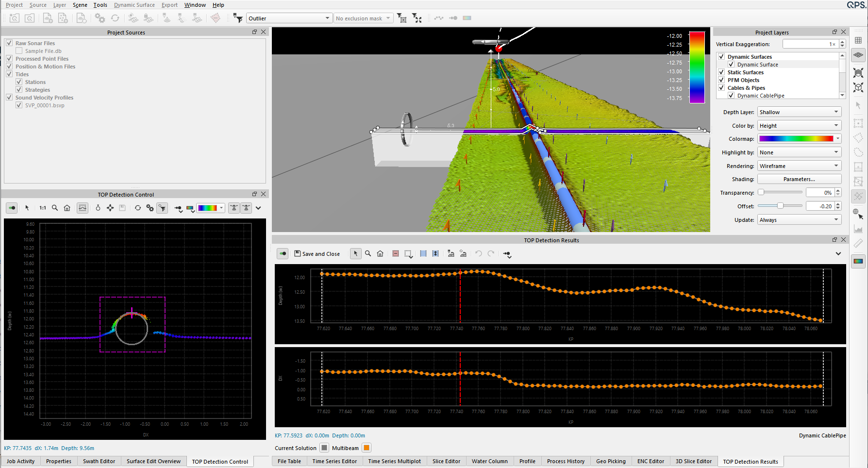Open the Dynamic Surface menu
868x468 pixels.
(134, 5)
